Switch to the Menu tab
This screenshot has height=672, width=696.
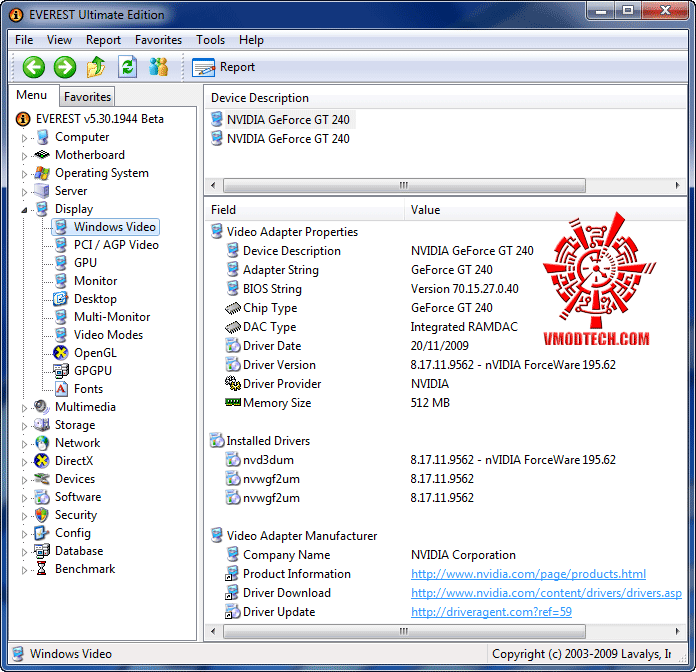click(31, 95)
